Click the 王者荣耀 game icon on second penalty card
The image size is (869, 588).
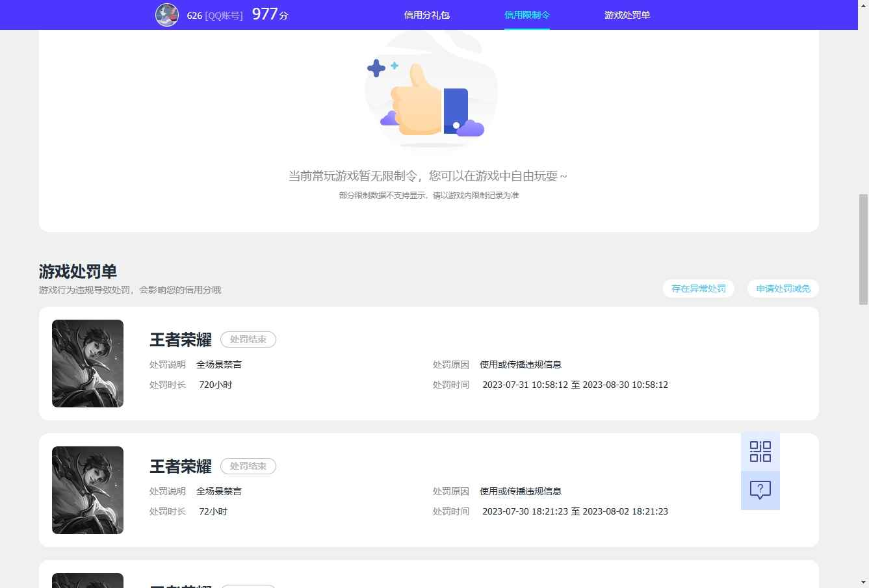point(87,490)
